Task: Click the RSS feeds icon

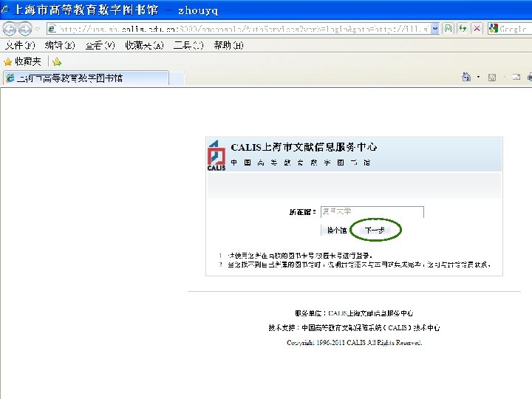Action: [492, 78]
